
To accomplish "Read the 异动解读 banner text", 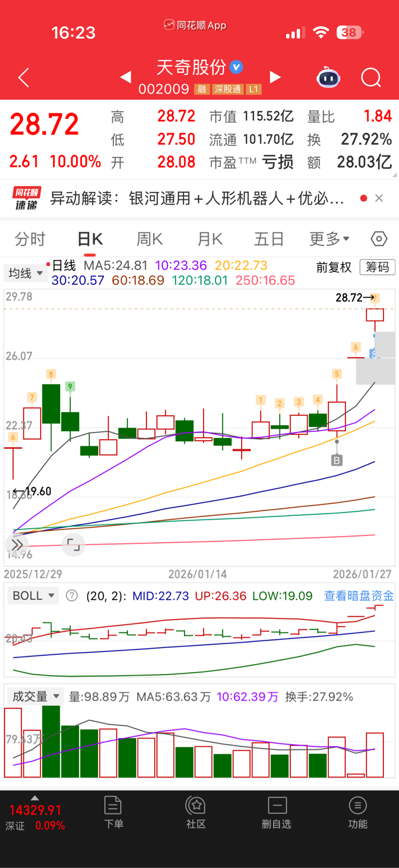I will coord(197,198).
